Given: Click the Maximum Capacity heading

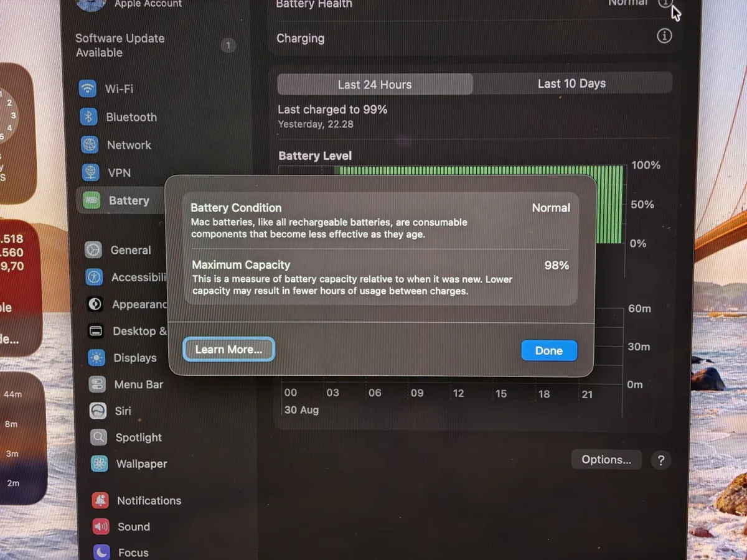Looking at the screenshot, I should click(x=241, y=265).
